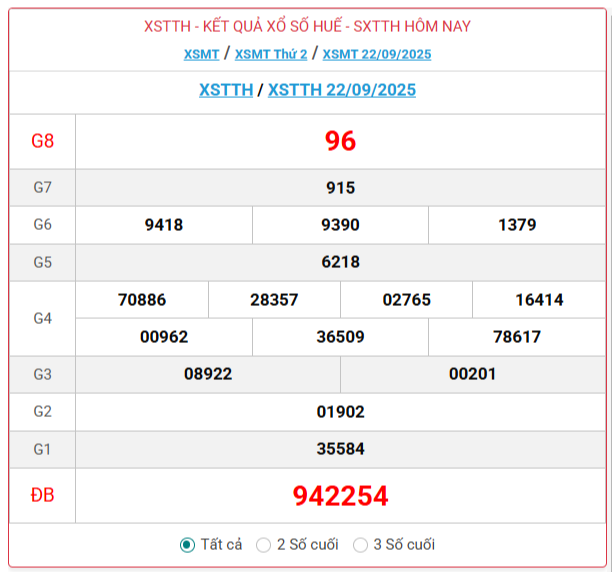Click the G4 number 70886
Viewport: 612px width, 572px height.
coord(142,299)
